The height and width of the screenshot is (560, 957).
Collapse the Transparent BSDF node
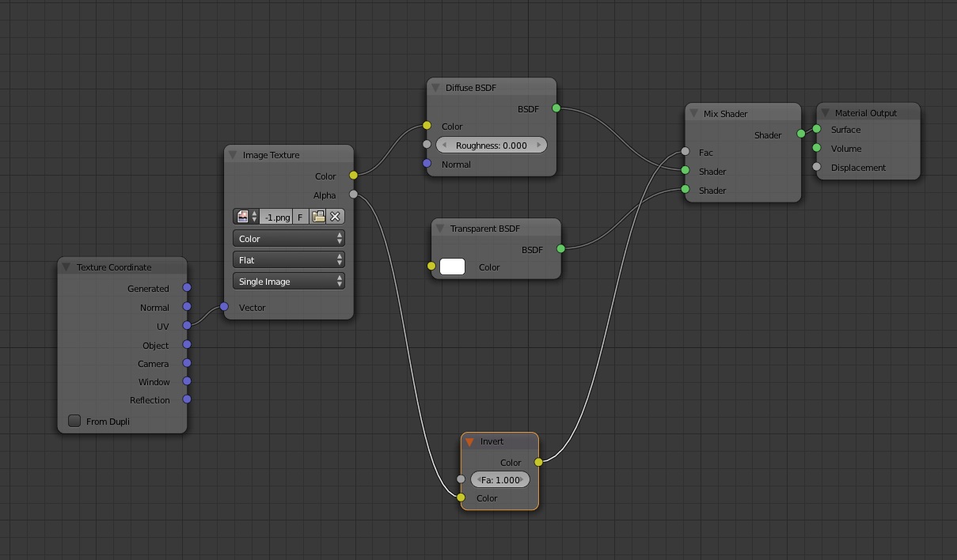[440, 229]
